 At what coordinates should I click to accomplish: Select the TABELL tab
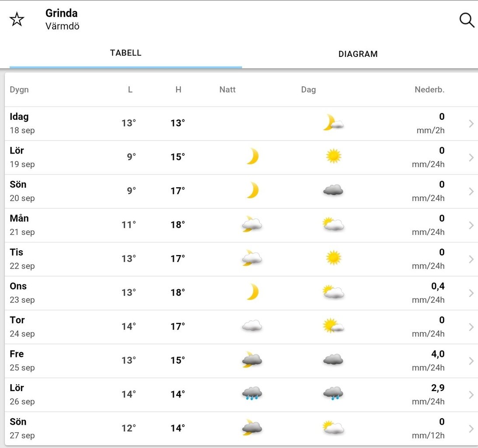click(126, 53)
